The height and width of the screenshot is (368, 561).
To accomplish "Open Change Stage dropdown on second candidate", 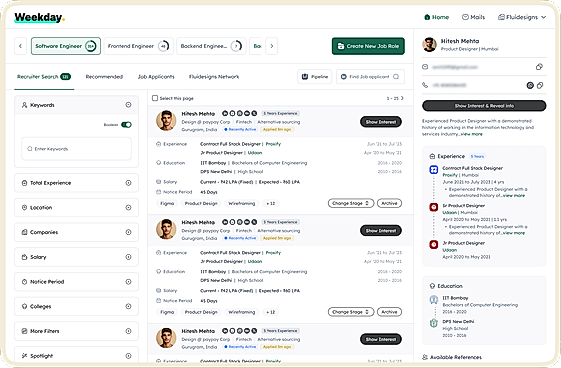I will point(351,312).
